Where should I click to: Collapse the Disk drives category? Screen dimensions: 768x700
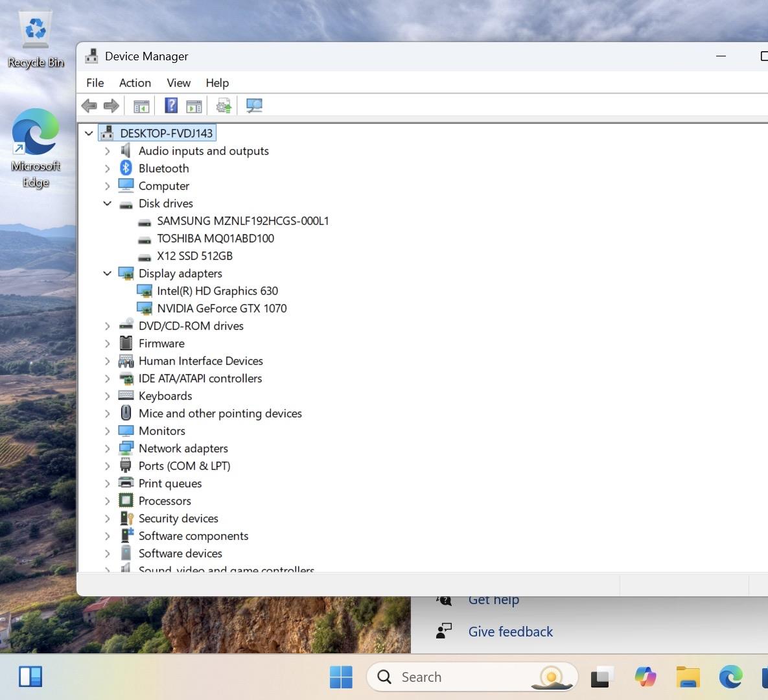click(x=108, y=204)
